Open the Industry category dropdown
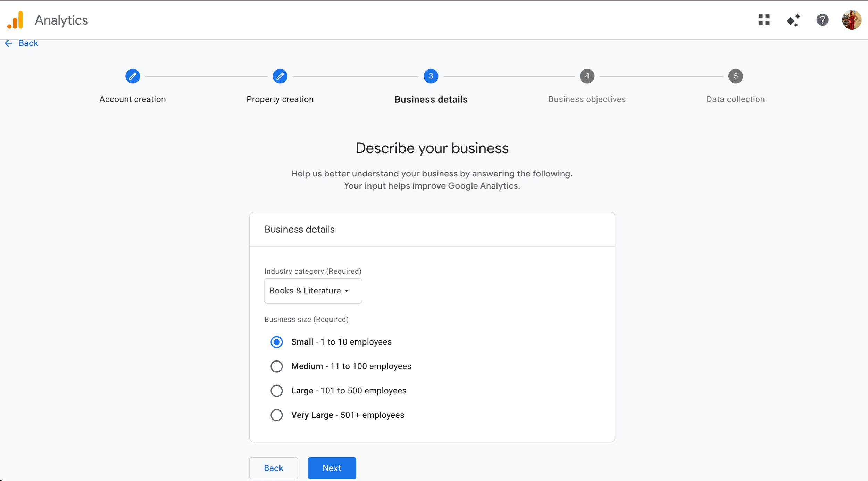This screenshot has width=868, height=481. coord(312,291)
